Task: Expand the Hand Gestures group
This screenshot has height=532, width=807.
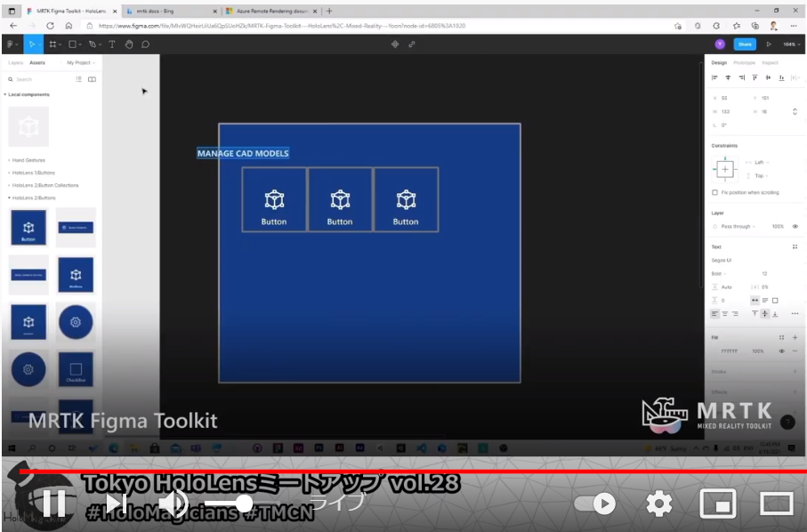Action: [27, 160]
